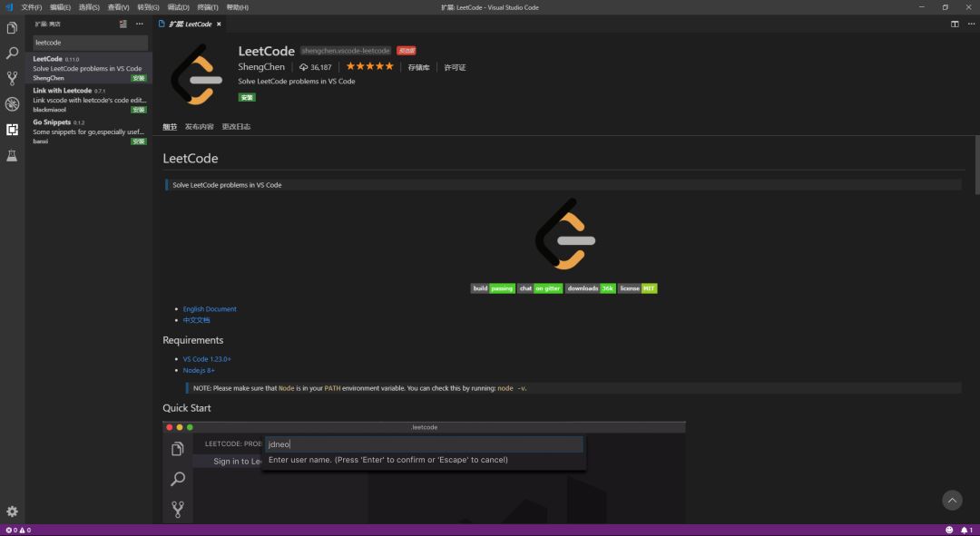Viewport: 980px width, 536px height.
Task: Open the Search view icon
Action: (x=12, y=54)
